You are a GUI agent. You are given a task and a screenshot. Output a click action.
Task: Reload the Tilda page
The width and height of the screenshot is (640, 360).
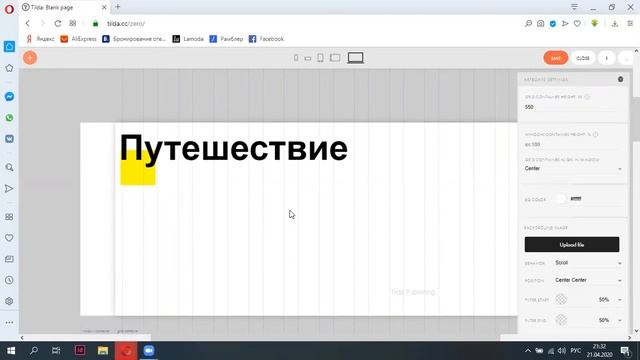click(58, 24)
